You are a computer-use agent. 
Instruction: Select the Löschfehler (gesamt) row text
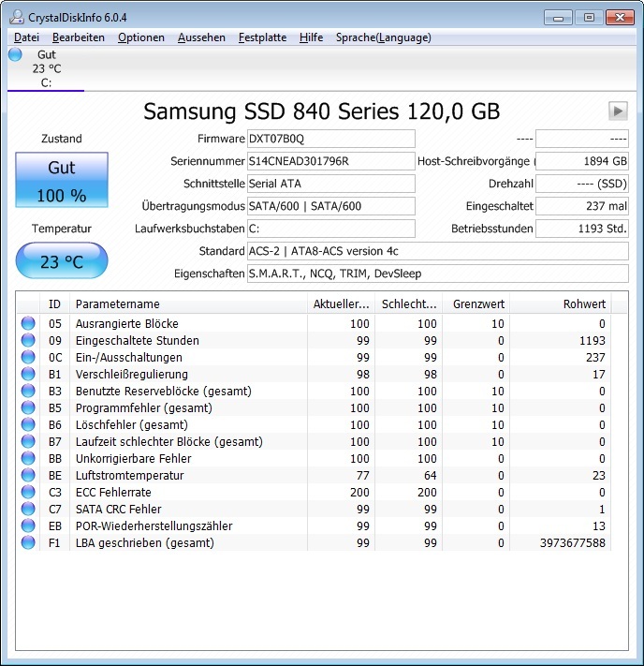coord(132,424)
